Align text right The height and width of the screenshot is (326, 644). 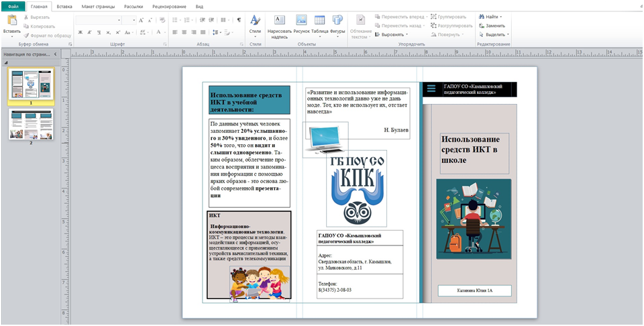[x=193, y=32]
